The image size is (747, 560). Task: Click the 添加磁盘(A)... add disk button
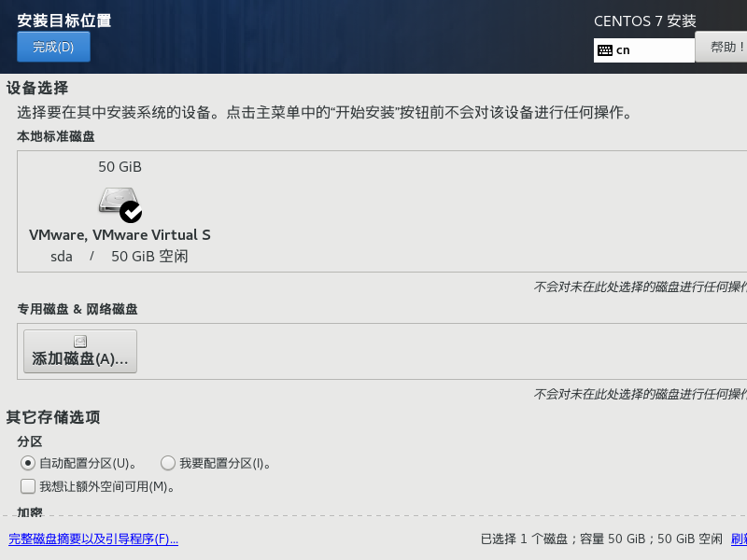[80, 352]
